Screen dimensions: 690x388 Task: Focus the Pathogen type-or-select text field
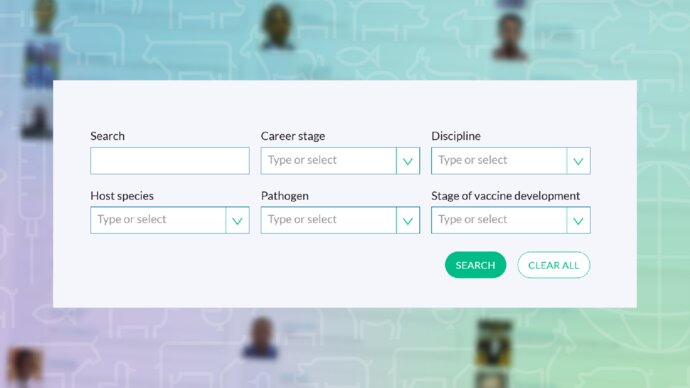click(328, 220)
